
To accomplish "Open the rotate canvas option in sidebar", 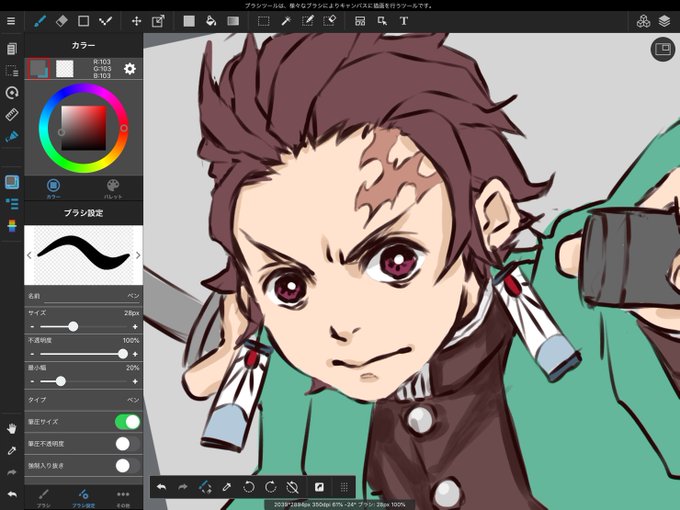I will 12,92.
